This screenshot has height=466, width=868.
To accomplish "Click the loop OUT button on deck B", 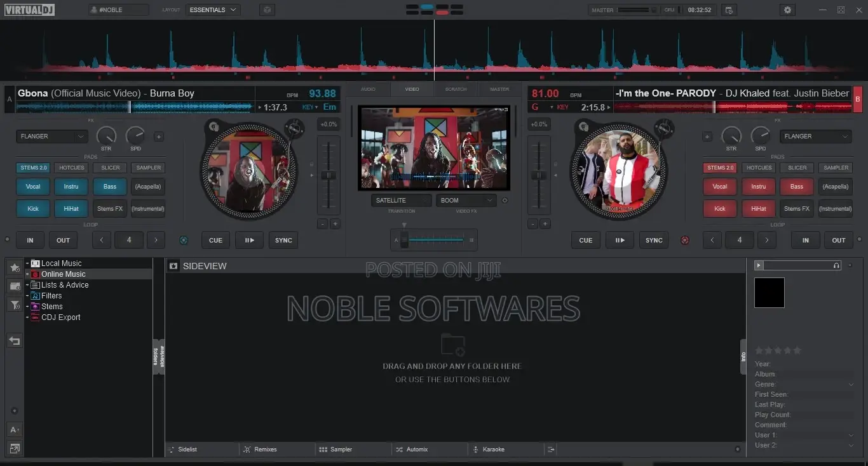I will [839, 240].
